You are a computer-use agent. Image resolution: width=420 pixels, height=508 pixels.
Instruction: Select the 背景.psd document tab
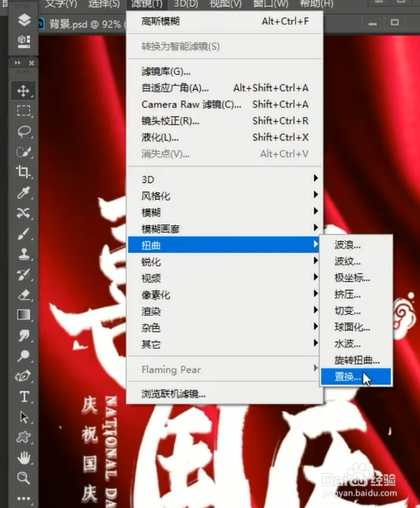tap(82, 24)
